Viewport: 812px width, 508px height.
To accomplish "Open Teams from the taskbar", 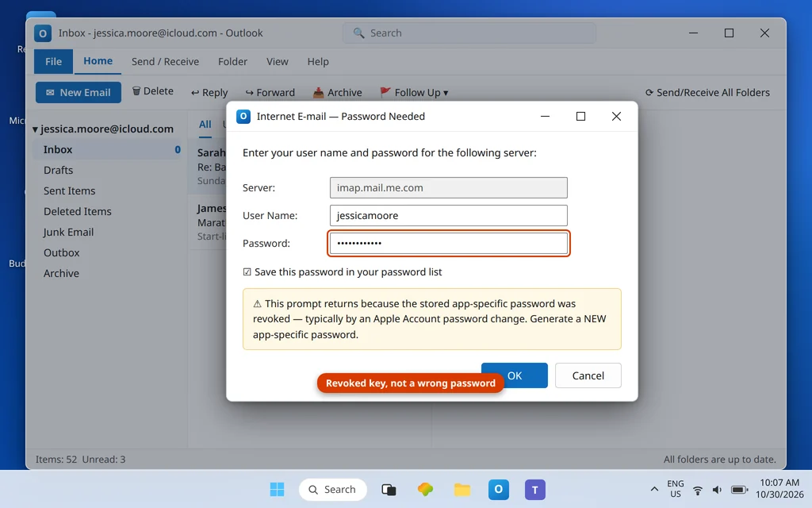I will (535, 489).
